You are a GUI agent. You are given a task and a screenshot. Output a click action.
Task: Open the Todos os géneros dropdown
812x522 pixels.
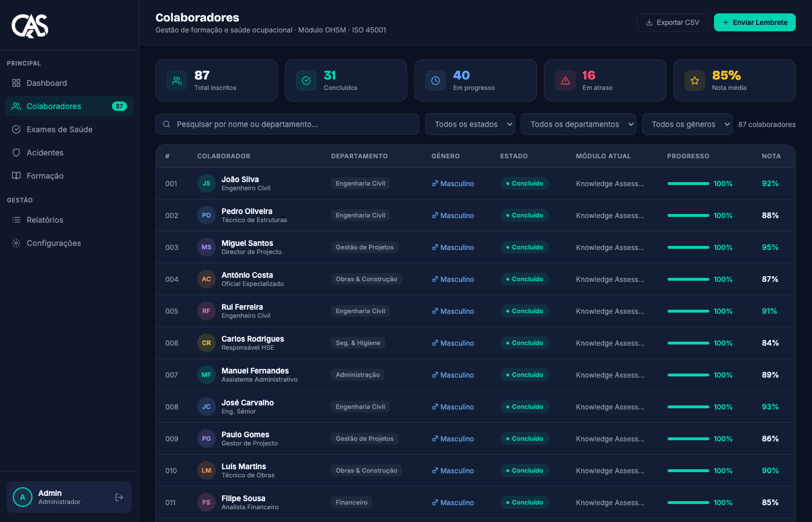[687, 124]
